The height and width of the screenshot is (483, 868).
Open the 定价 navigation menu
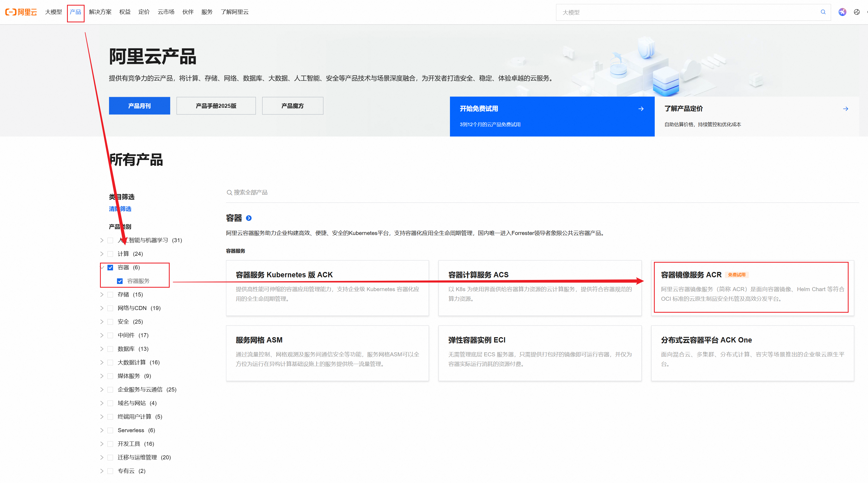click(x=144, y=12)
